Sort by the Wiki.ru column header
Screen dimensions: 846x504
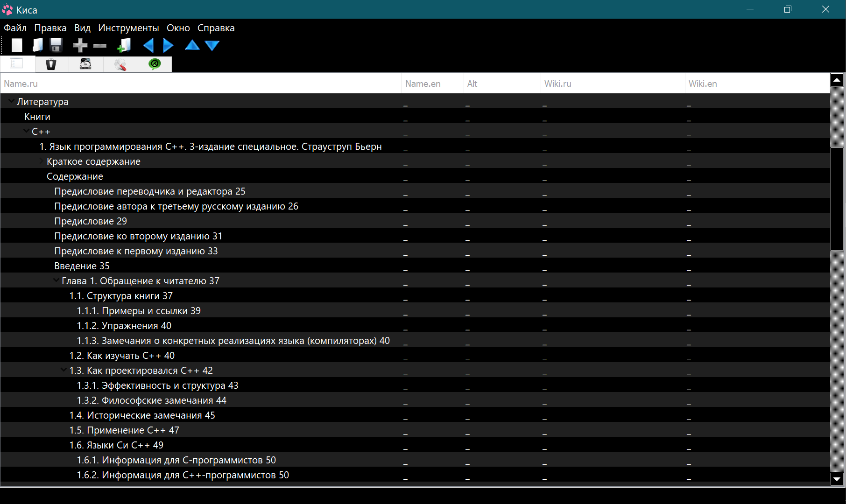[x=613, y=84]
